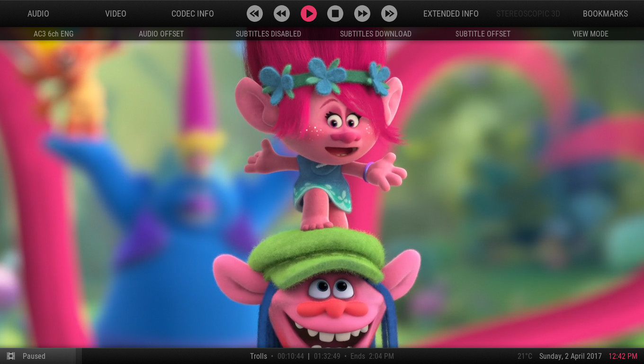Show the Codec Info overlay
The image size is (644, 364).
coord(192,14)
